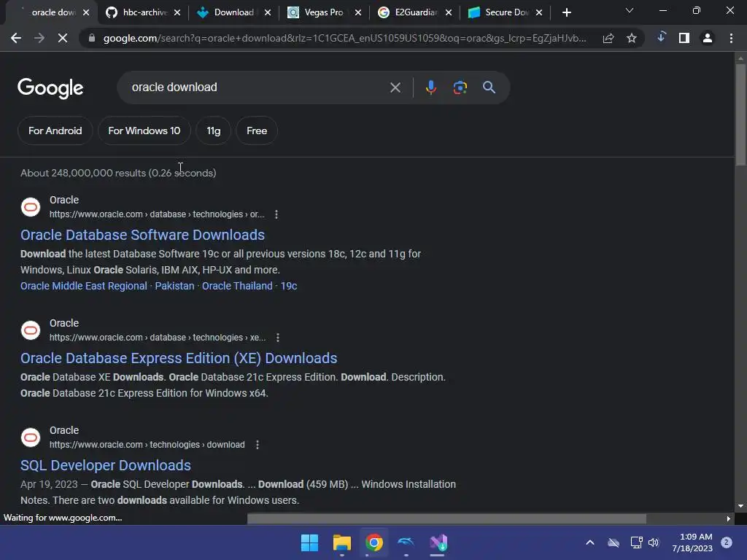The image size is (747, 560).
Task: Search by image with Lens icon
Action: tap(460, 87)
